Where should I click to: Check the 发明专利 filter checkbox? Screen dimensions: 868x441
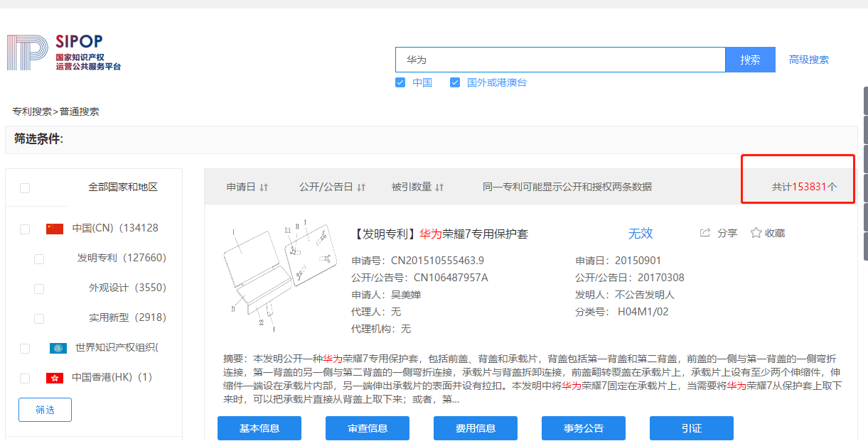coord(39,259)
